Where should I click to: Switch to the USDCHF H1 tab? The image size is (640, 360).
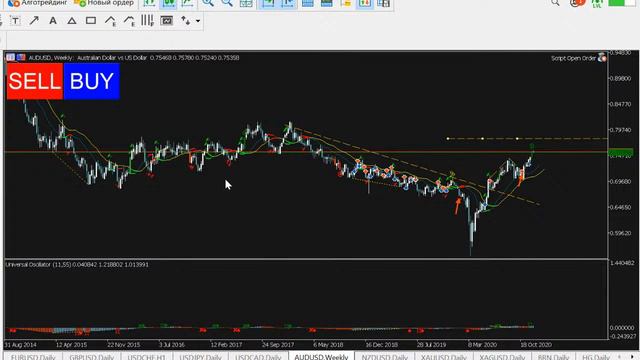click(x=147, y=357)
